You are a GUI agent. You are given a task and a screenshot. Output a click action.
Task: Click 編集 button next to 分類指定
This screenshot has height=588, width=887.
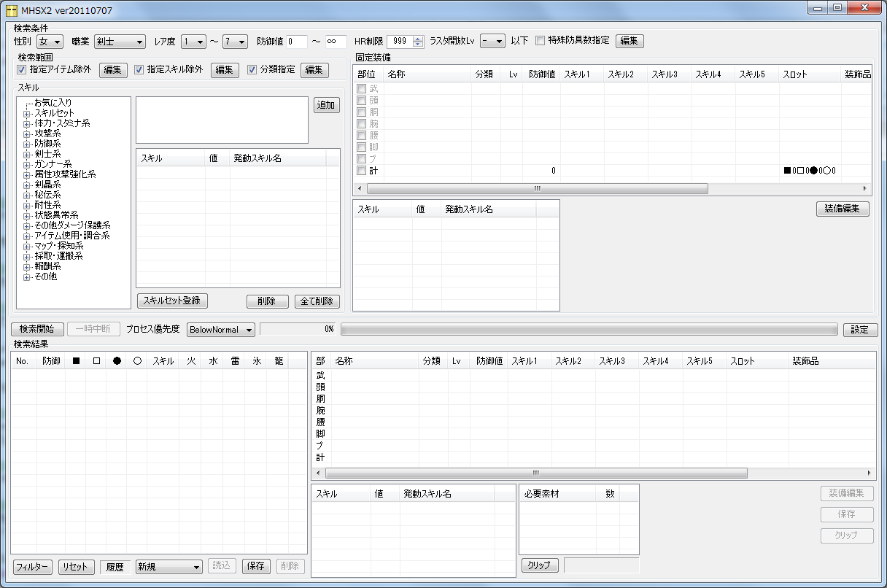[314, 70]
